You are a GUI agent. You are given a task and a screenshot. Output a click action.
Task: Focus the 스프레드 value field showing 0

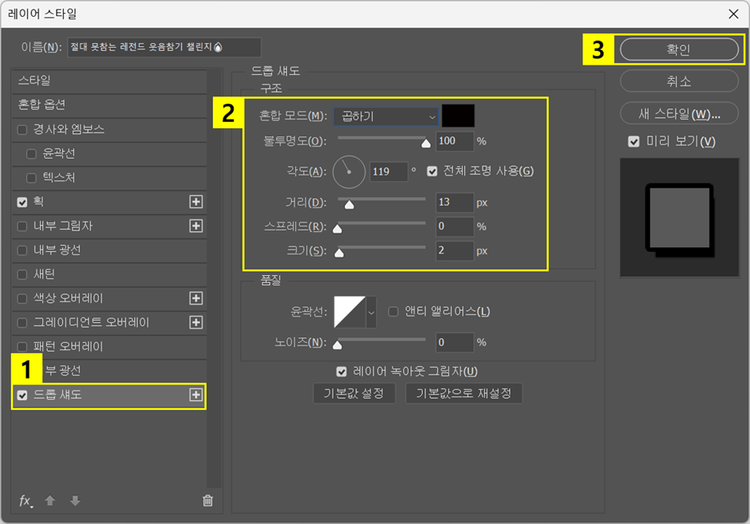click(454, 226)
